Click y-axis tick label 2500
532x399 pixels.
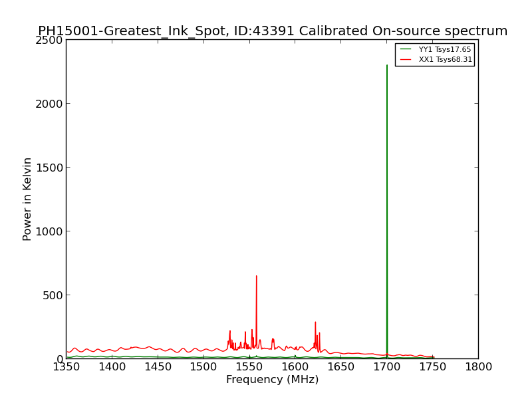pos(49,41)
